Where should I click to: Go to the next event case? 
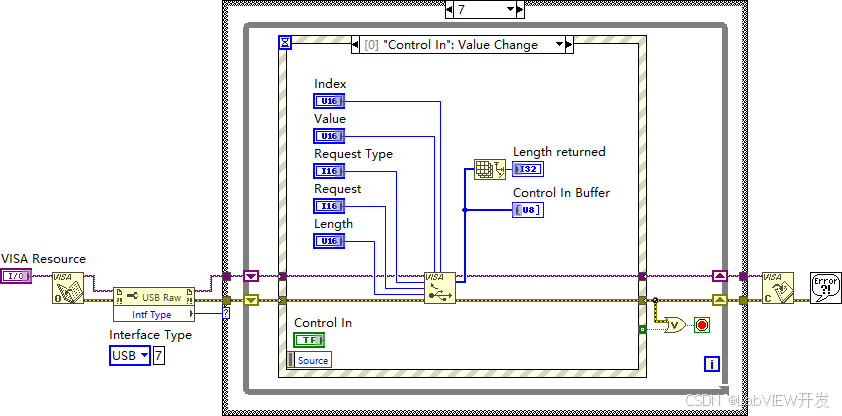[x=569, y=45]
